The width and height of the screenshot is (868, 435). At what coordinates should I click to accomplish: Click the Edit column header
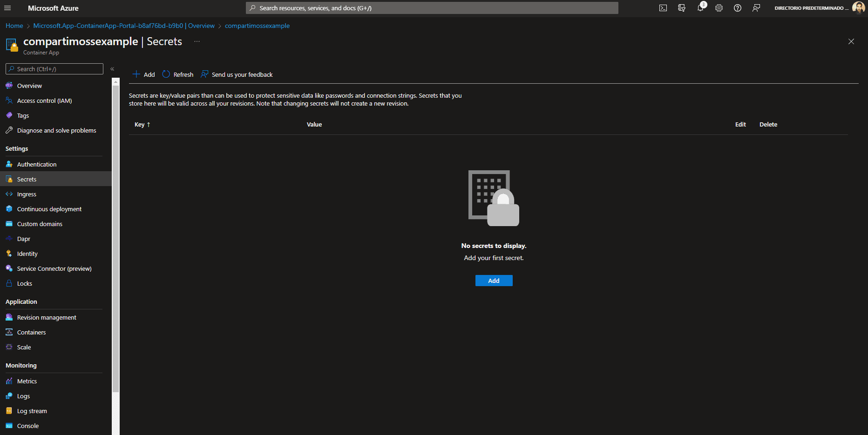point(740,125)
